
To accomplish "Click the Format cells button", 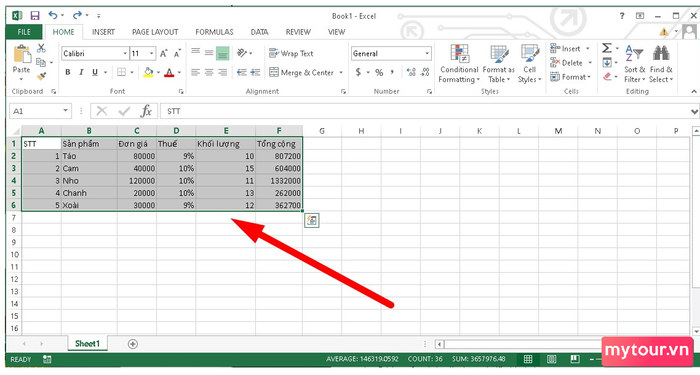I will tap(570, 77).
